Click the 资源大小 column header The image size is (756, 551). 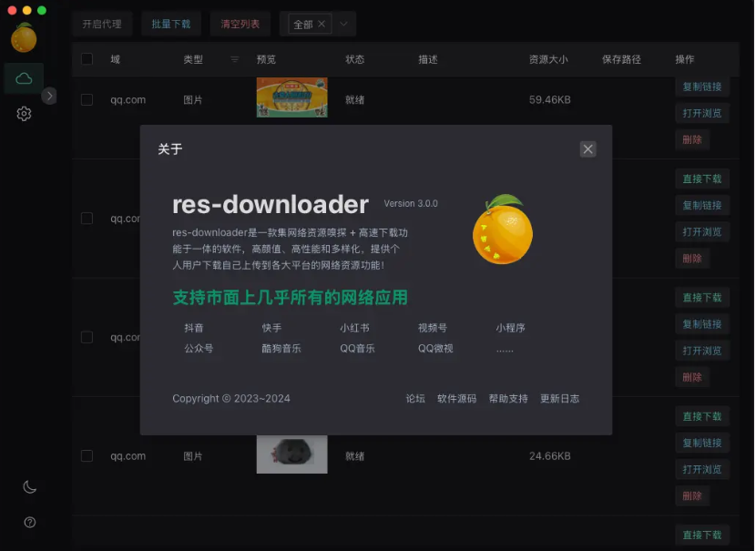tap(548, 59)
